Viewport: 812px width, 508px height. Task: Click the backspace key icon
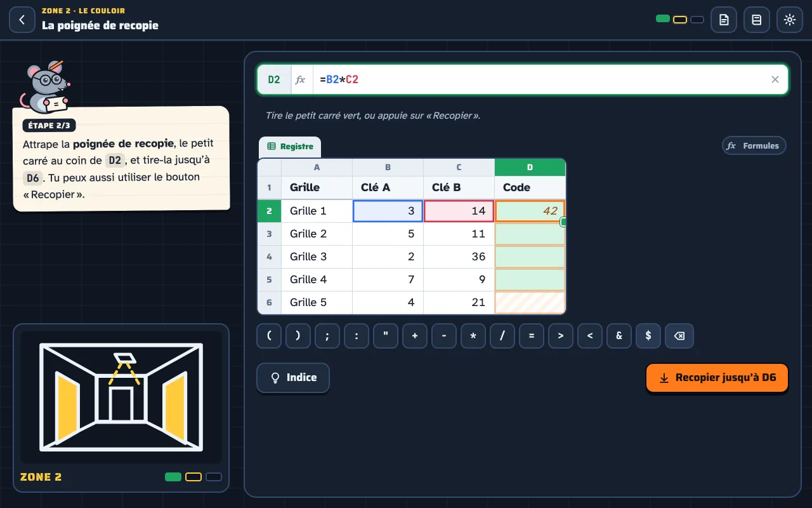[x=679, y=336]
